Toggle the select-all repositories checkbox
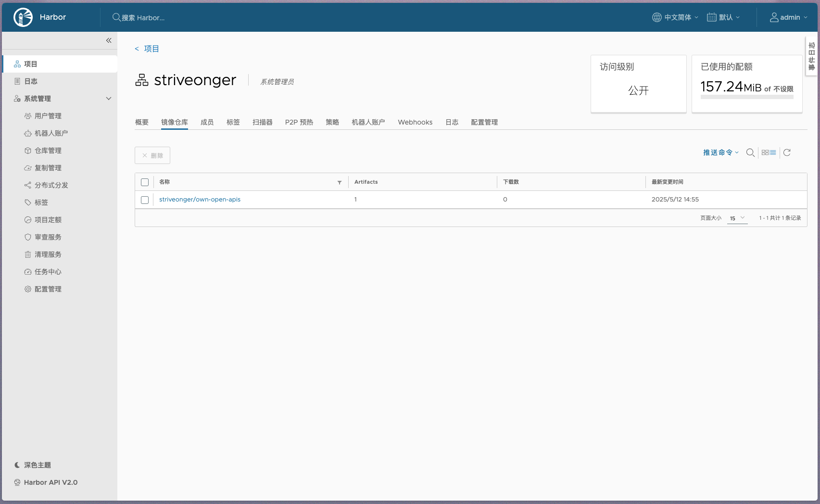Viewport: 820px width, 504px height. [x=145, y=182]
